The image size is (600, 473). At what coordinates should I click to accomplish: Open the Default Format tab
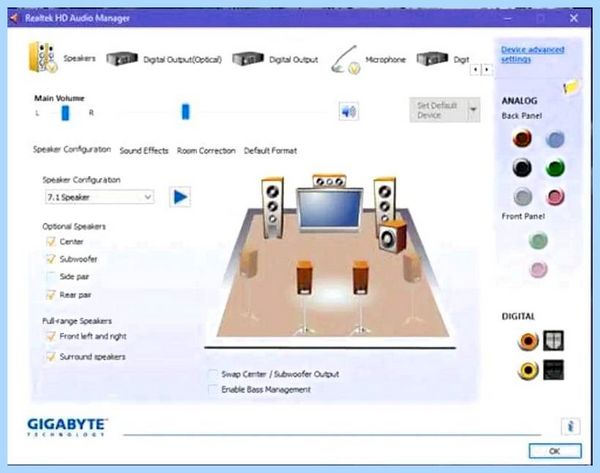[x=270, y=151]
